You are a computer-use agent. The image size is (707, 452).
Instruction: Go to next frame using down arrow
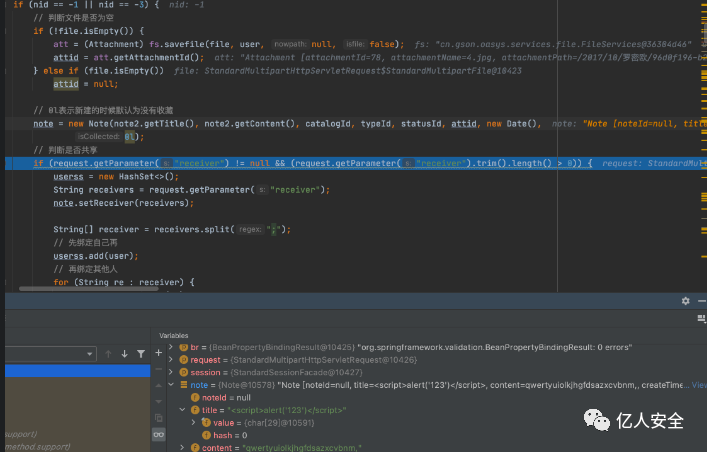point(124,354)
